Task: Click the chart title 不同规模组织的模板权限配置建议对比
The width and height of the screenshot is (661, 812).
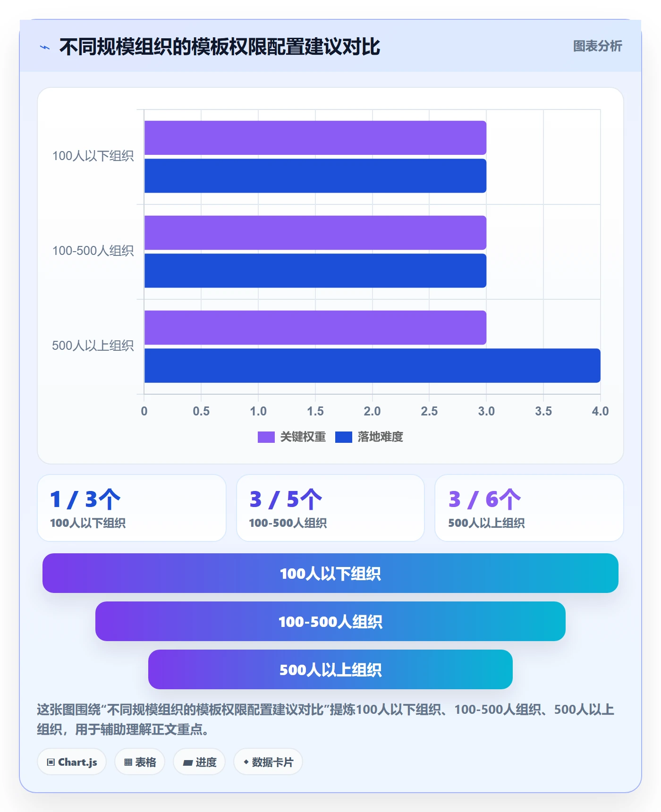Action: tap(220, 47)
